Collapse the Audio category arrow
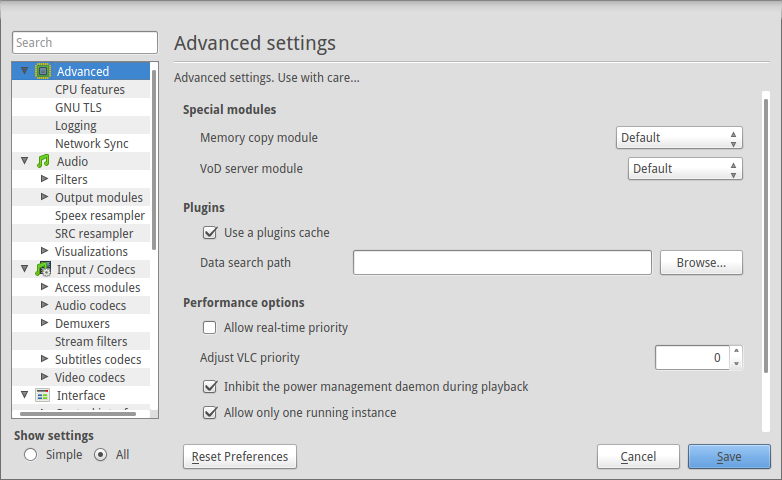The height and width of the screenshot is (480, 782). (24, 161)
